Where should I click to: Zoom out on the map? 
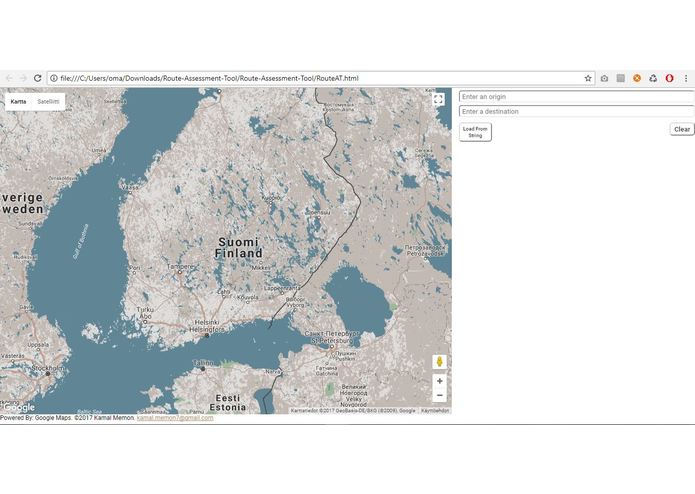tap(439, 395)
